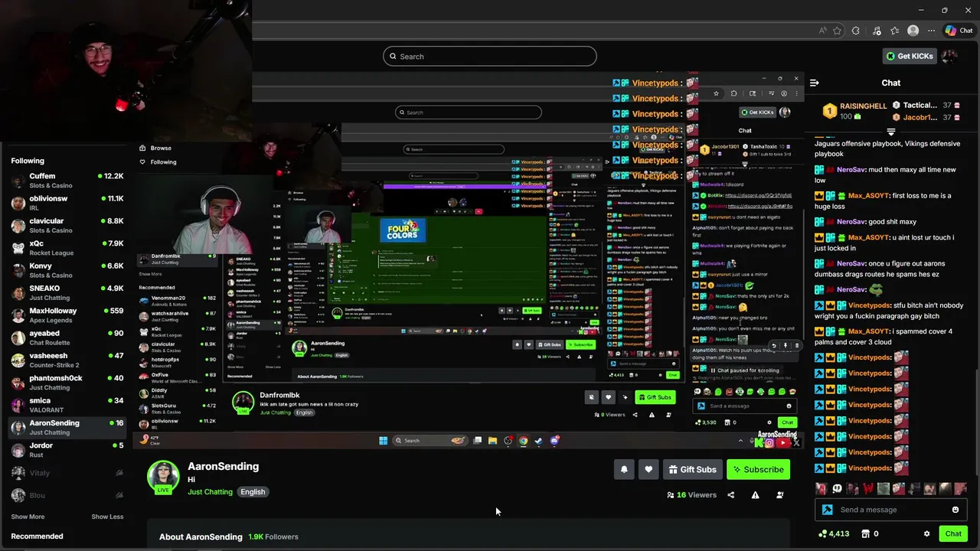Screen dimensions: 980x551
Task: Open the emoji picker in the chat box
Action: [955, 510]
